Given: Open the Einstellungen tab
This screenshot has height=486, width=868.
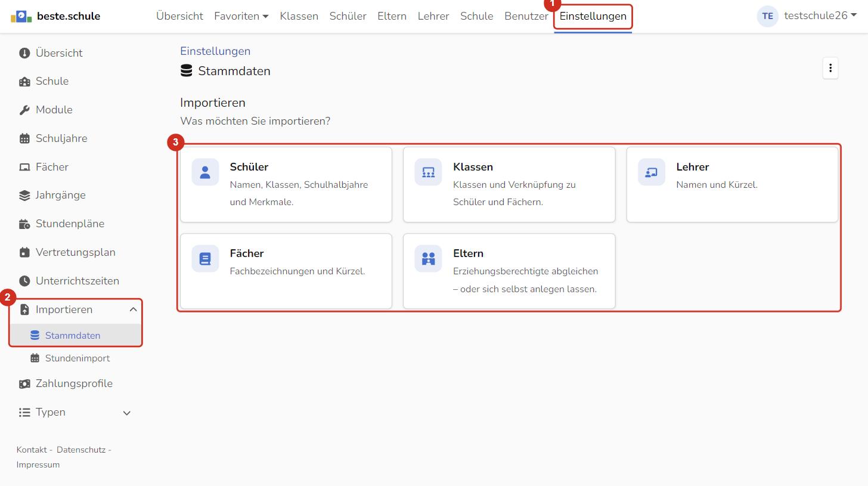Looking at the screenshot, I should pos(593,16).
